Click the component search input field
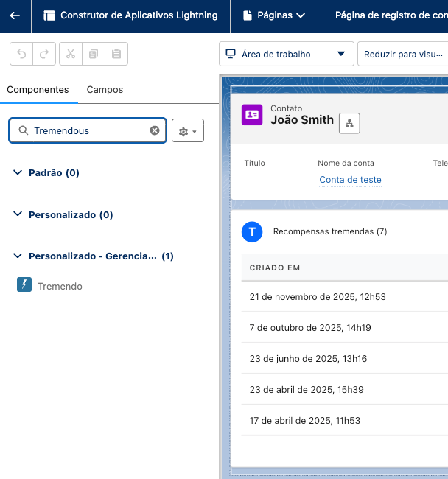 point(88,130)
